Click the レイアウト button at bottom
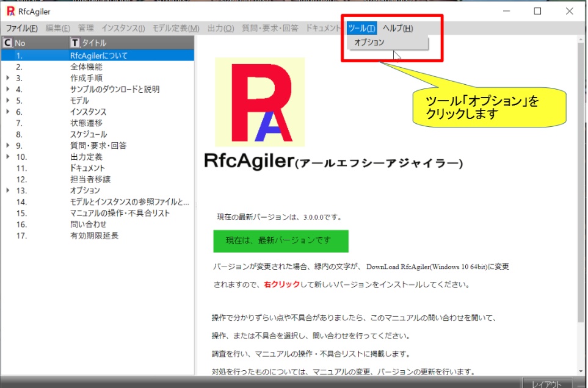 tap(547, 384)
